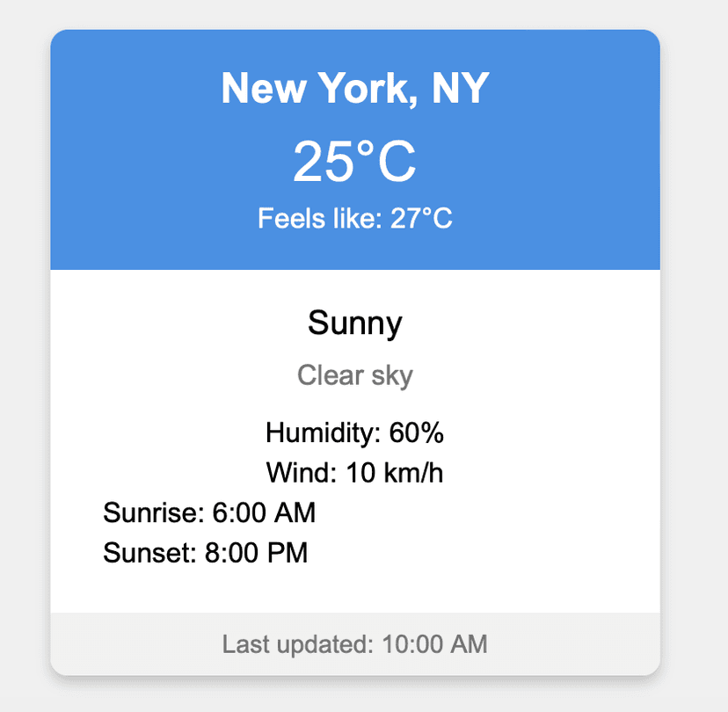Click the Sunset label
Image resolution: width=728 pixels, height=712 pixels.
coord(148,553)
